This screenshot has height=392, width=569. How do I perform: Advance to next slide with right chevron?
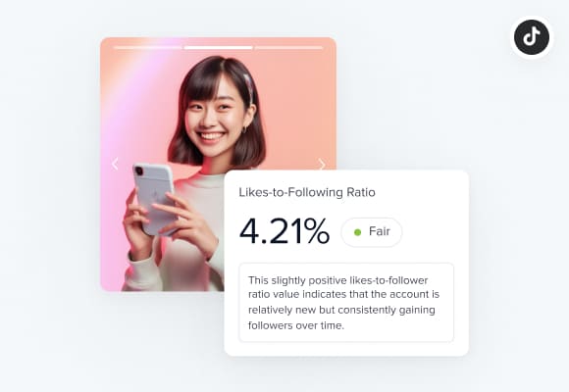(x=322, y=165)
